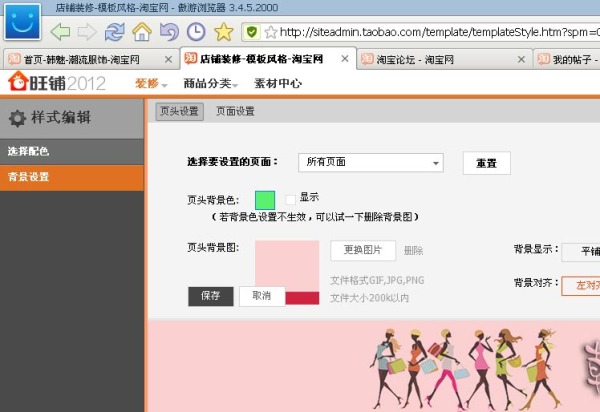The width and height of the screenshot is (600, 412).
Task: Open the green header background color swatch
Action: coord(265,200)
